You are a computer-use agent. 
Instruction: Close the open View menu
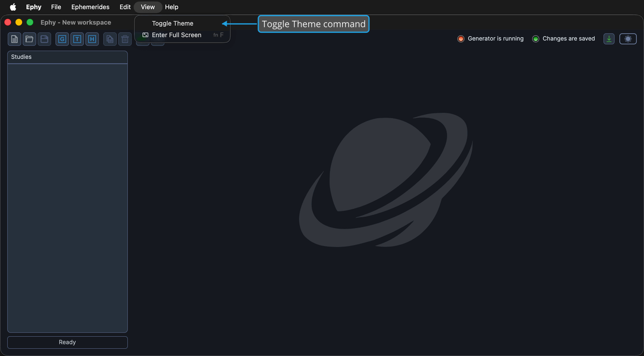point(148,7)
